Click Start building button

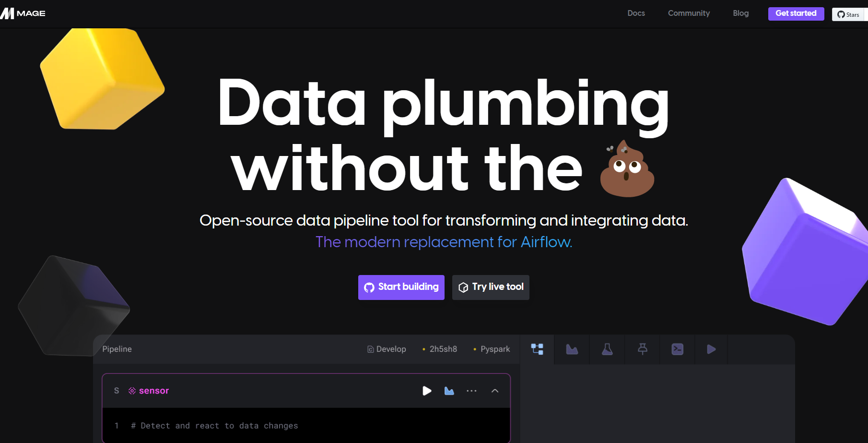(401, 287)
